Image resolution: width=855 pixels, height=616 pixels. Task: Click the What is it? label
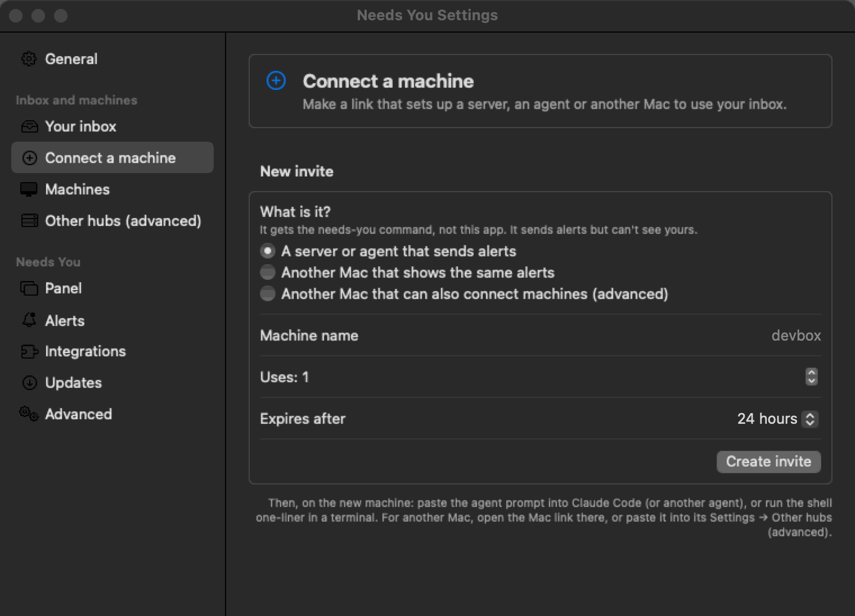[x=295, y=212]
